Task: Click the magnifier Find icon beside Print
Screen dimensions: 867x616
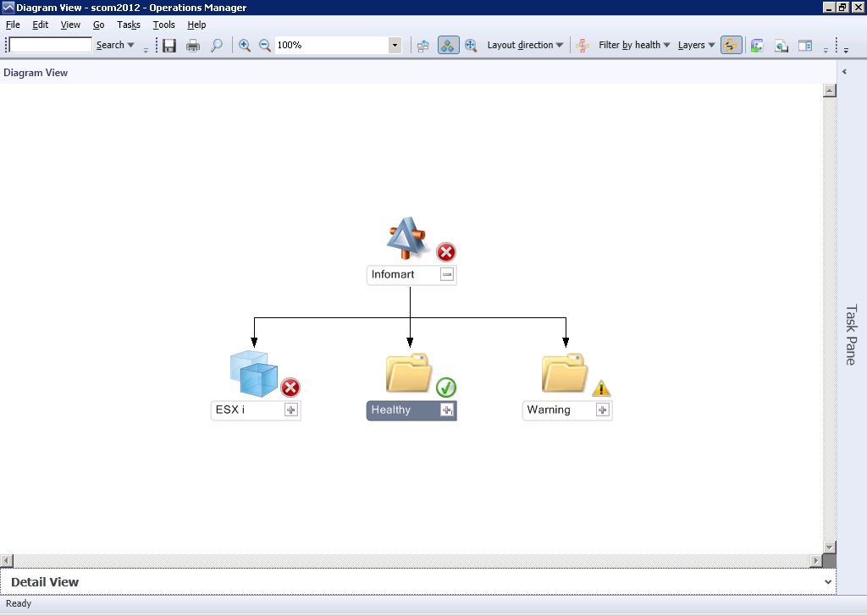Action: 217,46
